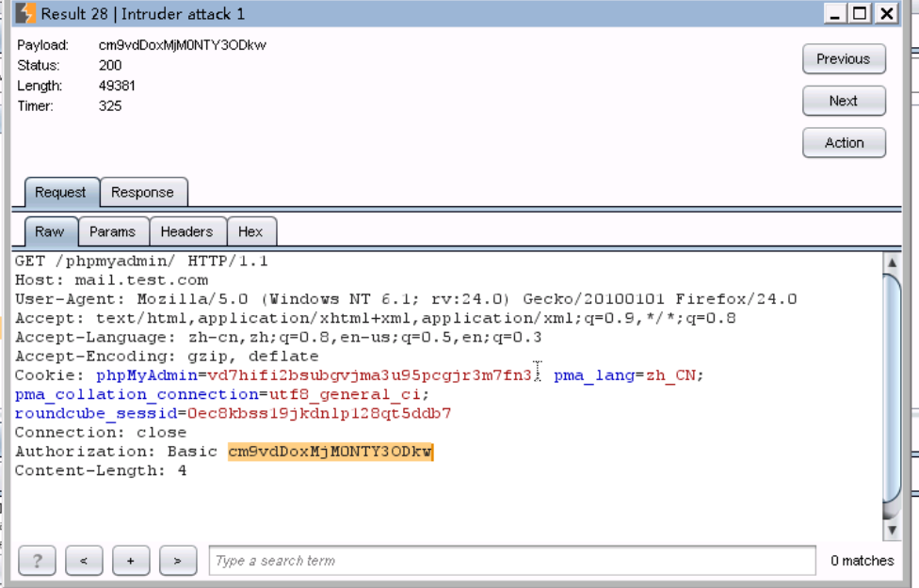This screenshot has width=919, height=588.
Task: Open the Action menu button
Action: click(844, 143)
